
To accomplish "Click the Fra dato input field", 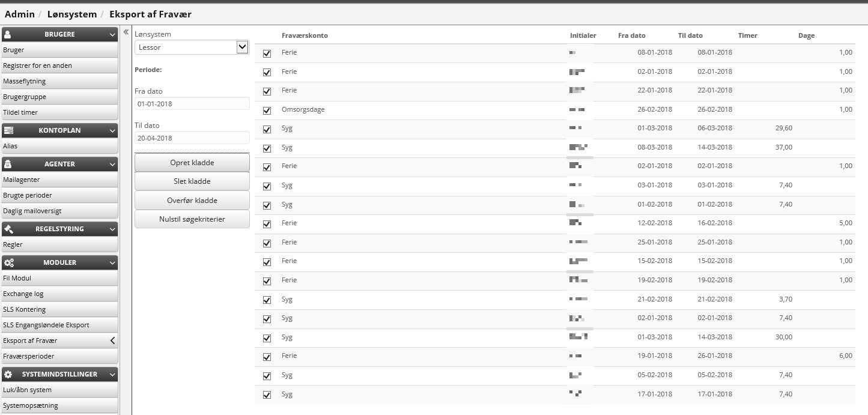I will (192, 104).
